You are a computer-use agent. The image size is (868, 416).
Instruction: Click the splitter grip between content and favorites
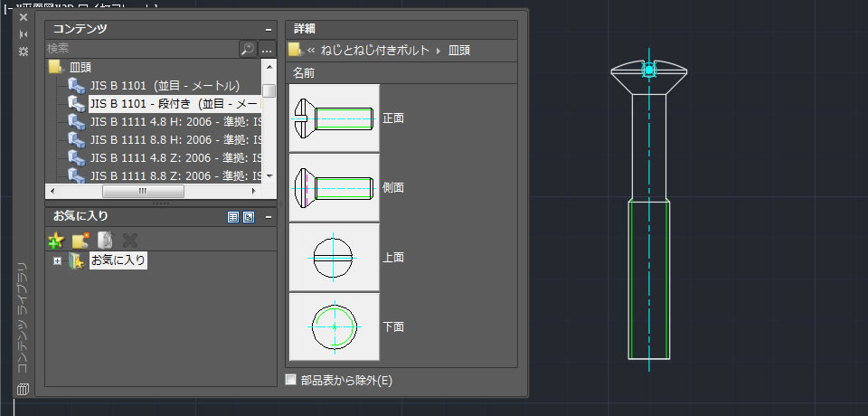pos(161,203)
